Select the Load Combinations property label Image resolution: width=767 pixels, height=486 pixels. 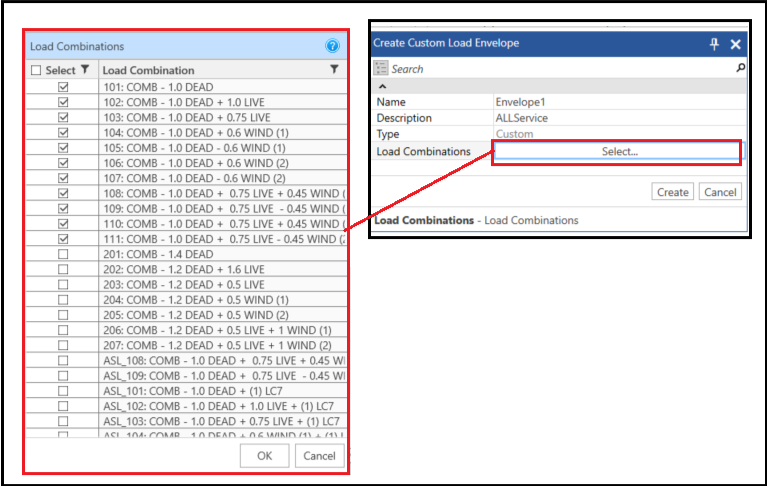(x=423, y=152)
